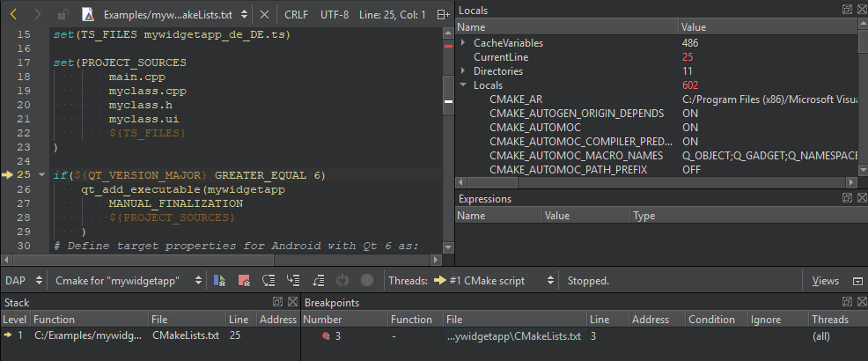
Task: Open the Cmake for "mywidgetapp" dropdown
Action: coord(129,281)
